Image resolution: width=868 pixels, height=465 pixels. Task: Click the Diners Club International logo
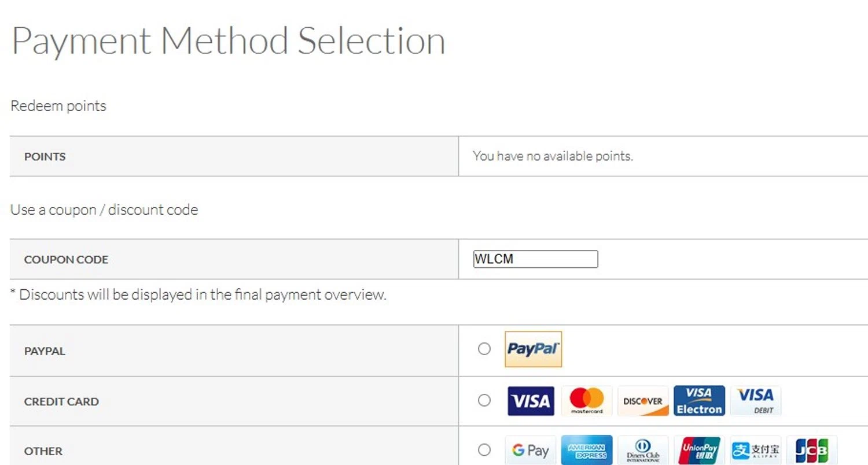(x=643, y=451)
